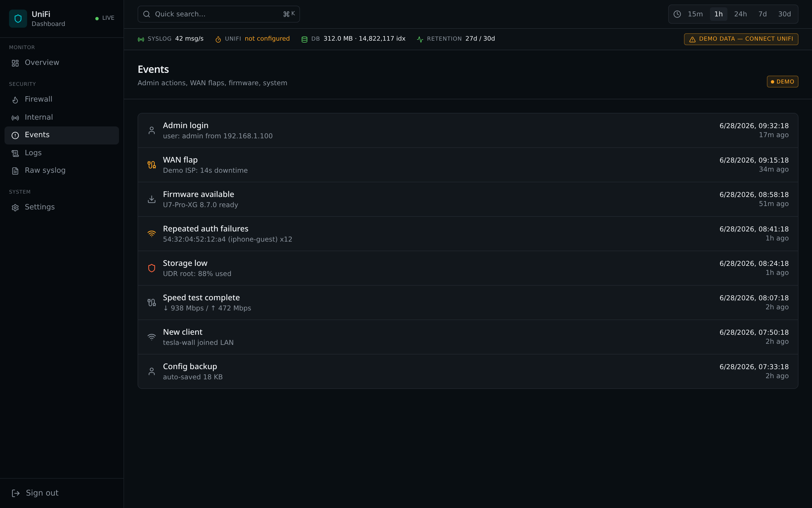The width and height of the screenshot is (812, 508).
Task: Select the 'WAN flap' event title
Action: point(180,160)
